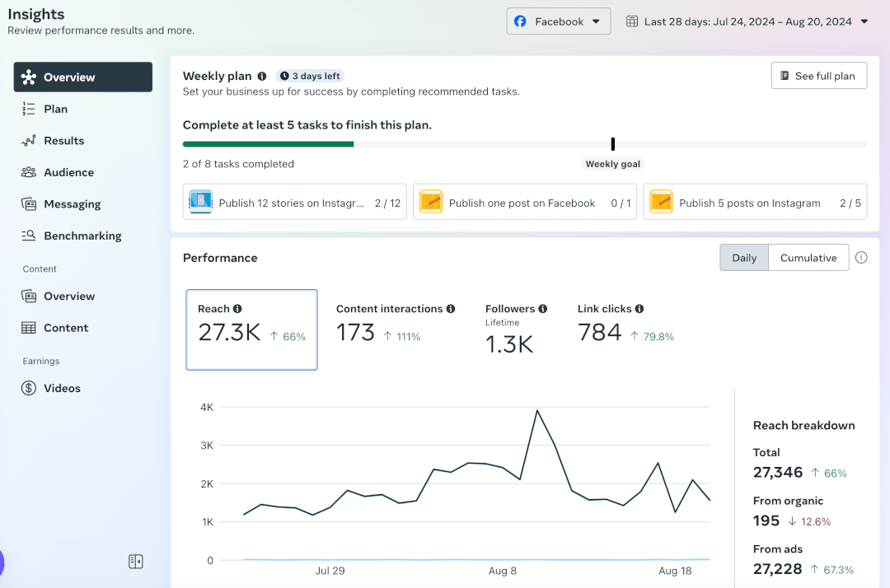This screenshot has width=890, height=588.
Task: Click the Jul 29 axis label
Action: pyautogui.click(x=330, y=571)
